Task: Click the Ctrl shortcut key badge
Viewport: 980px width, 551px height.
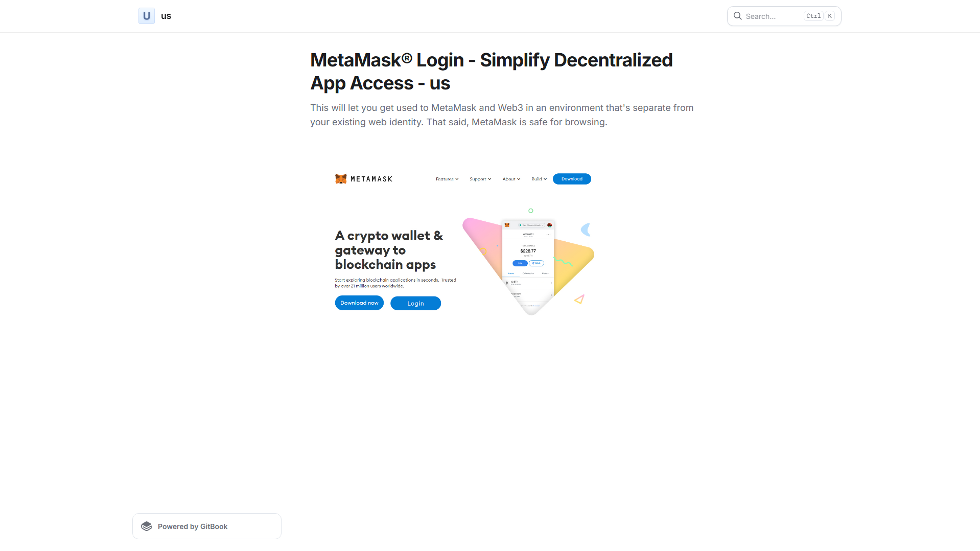Action: click(x=813, y=16)
